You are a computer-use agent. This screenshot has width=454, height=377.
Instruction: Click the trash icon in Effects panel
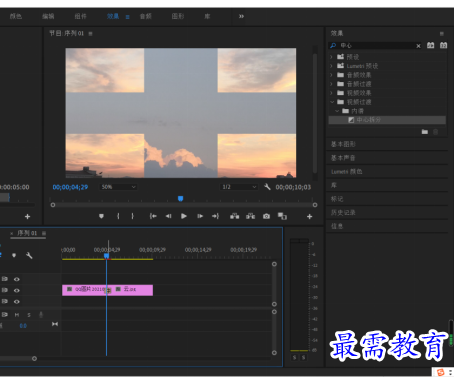[435, 132]
